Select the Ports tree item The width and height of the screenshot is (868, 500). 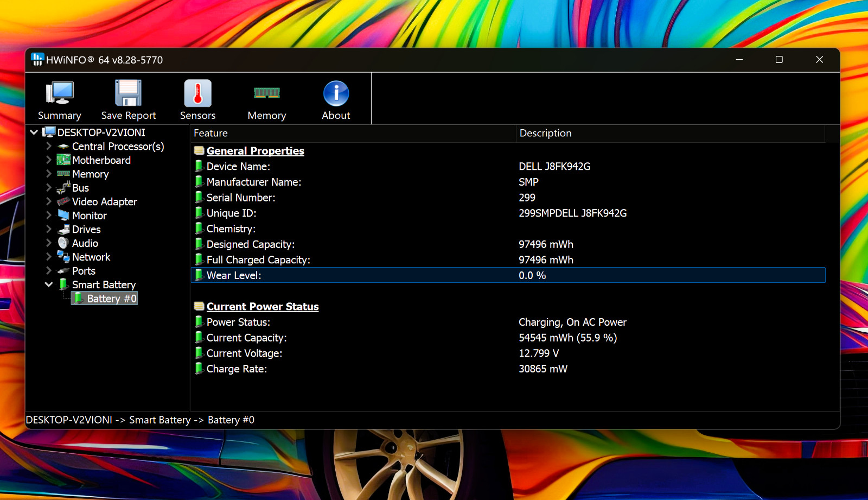[x=84, y=271]
